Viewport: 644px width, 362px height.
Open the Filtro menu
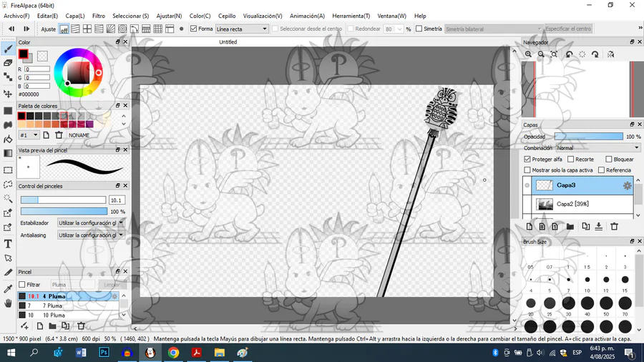tap(99, 16)
